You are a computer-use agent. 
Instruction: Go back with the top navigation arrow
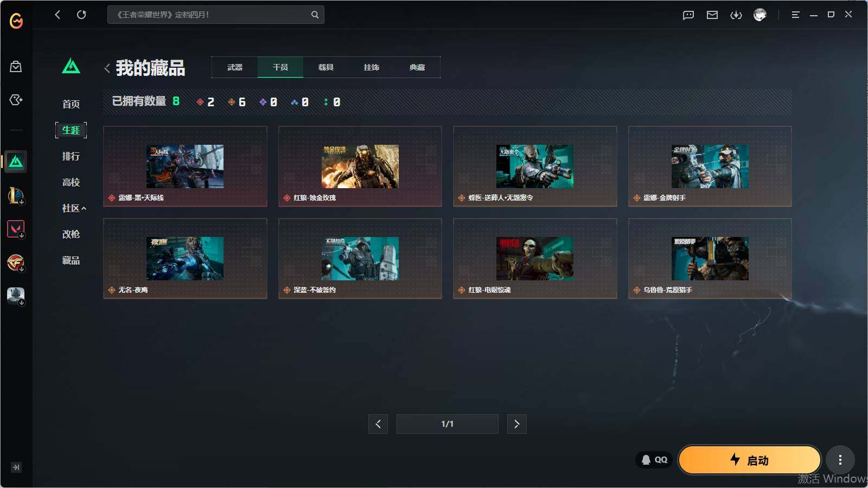point(58,15)
